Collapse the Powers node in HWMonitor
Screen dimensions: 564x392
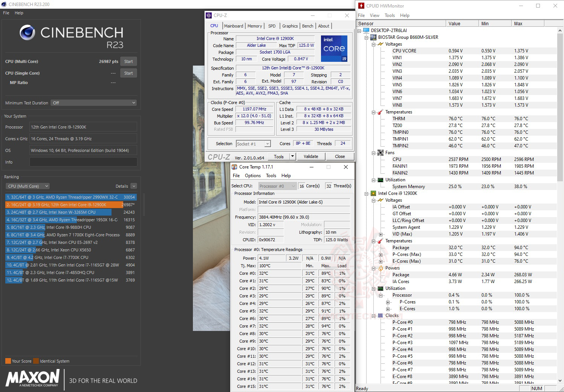(373, 268)
